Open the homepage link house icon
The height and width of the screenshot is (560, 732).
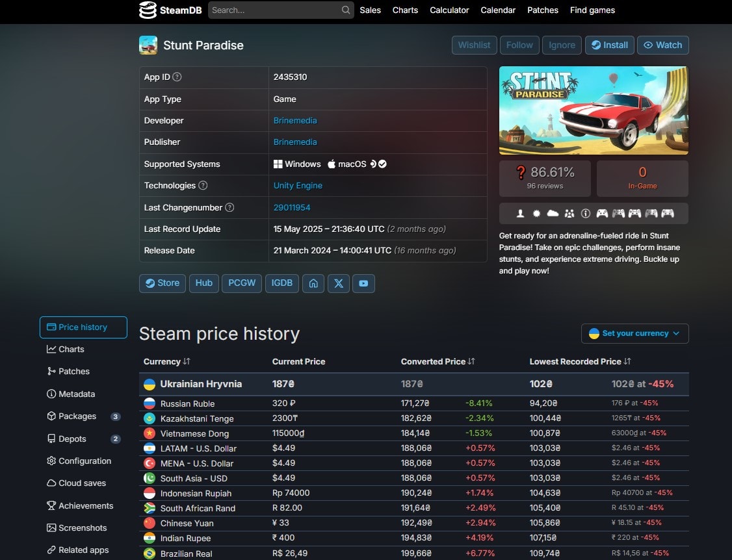coord(313,283)
